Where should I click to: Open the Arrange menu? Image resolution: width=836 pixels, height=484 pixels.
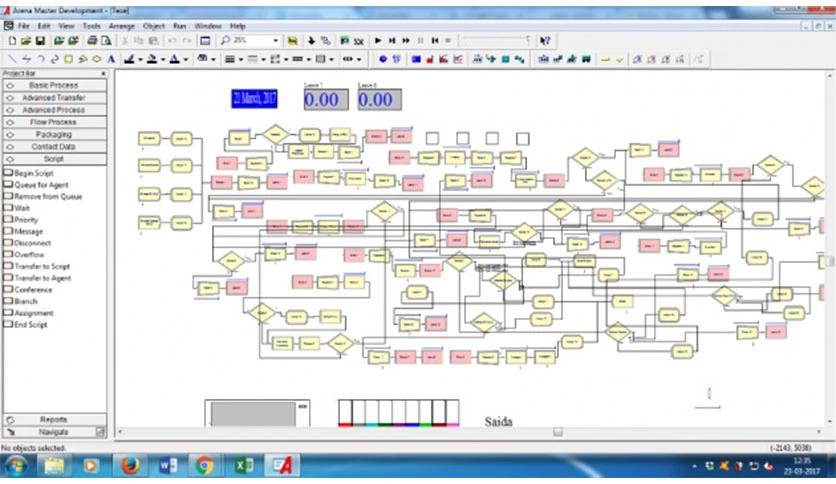click(x=122, y=25)
